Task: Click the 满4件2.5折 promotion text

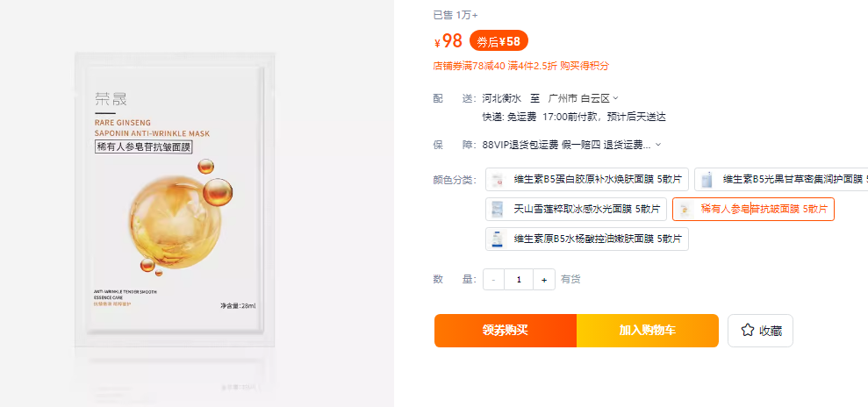Action: coord(534,66)
